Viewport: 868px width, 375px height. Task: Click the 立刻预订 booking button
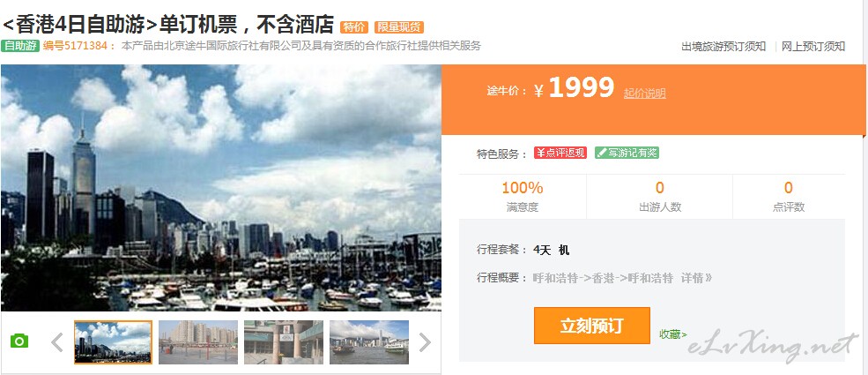tap(592, 326)
